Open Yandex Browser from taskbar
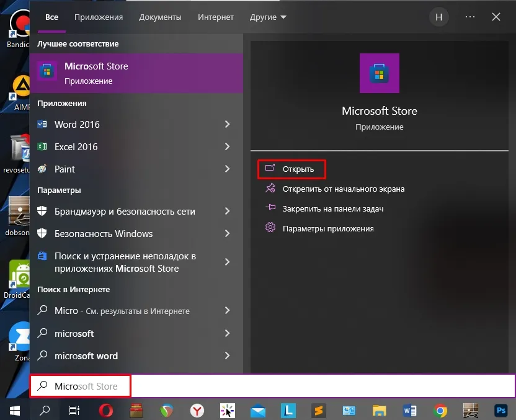 (x=197, y=411)
